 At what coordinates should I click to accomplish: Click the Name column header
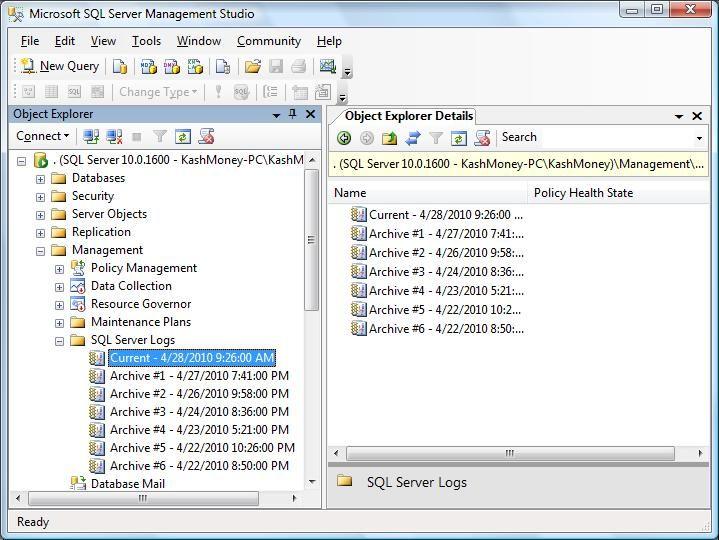coord(428,193)
